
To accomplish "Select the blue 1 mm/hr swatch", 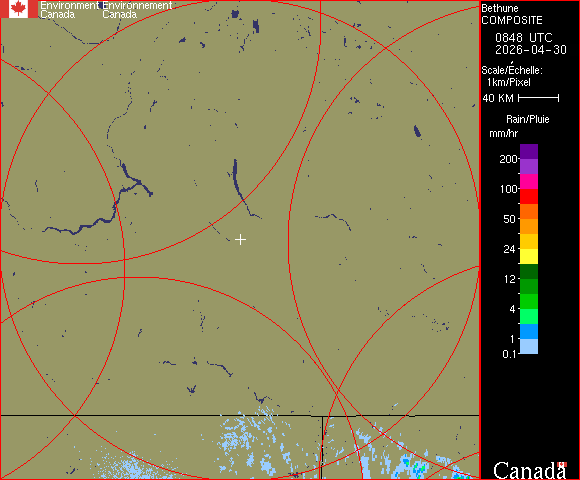I will [x=529, y=331].
